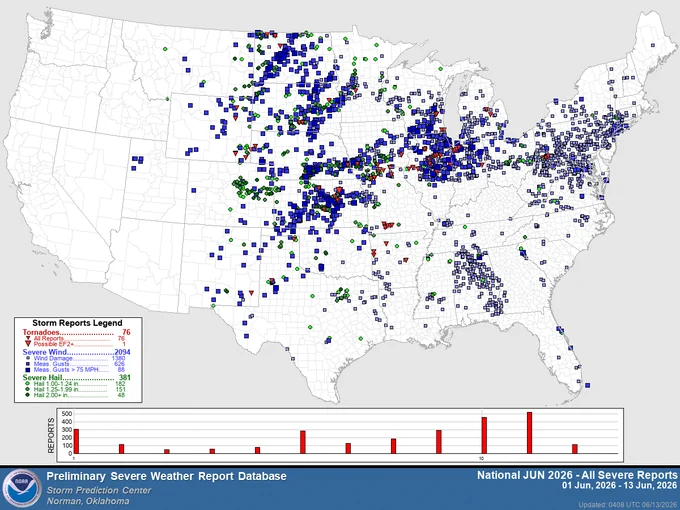Click the 'Severe Wind' legend heading
This screenshot has width=680, height=510.
point(45,352)
